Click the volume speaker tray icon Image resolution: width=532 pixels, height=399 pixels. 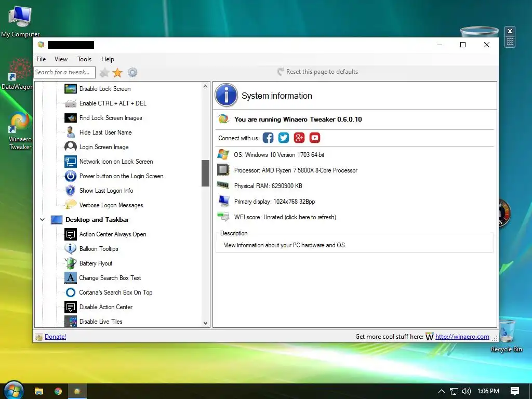(467, 391)
